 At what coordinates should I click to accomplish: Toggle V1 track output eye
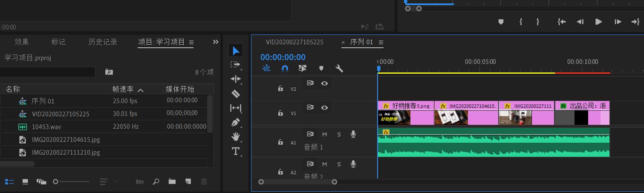coord(324,108)
